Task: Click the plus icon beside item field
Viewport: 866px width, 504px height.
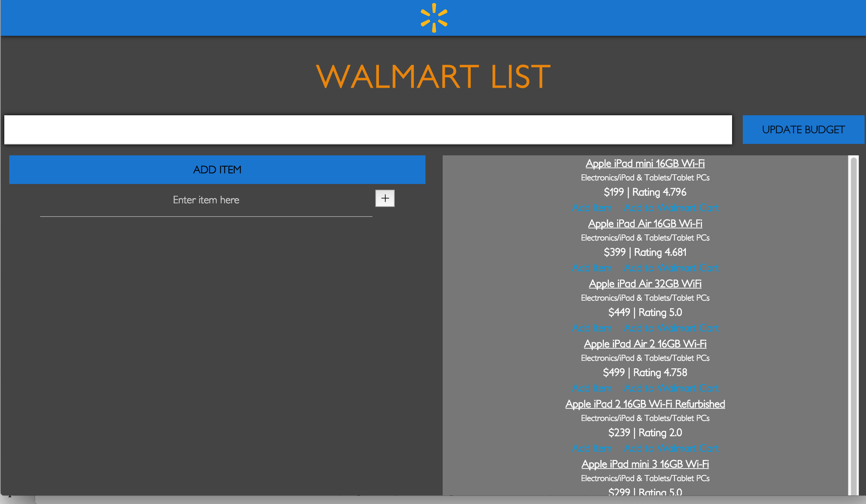Action: pyautogui.click(x=385, y=198)
